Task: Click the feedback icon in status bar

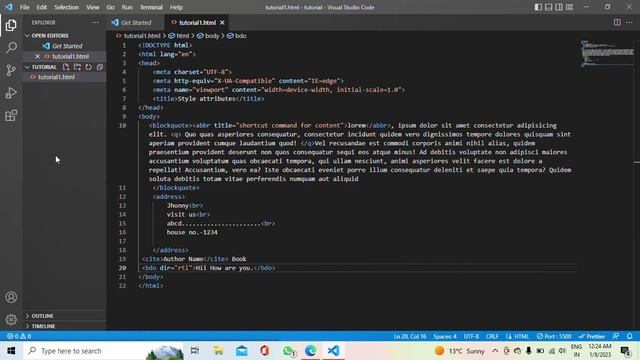Action: [x=616, y=336]
